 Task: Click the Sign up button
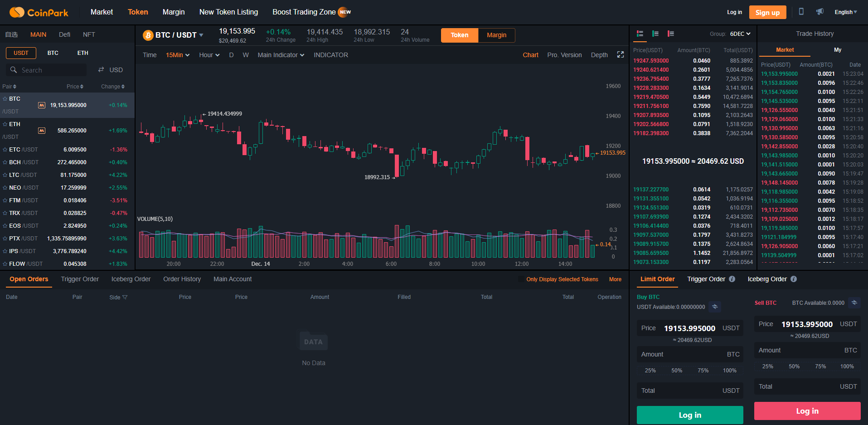click(767, 12)
